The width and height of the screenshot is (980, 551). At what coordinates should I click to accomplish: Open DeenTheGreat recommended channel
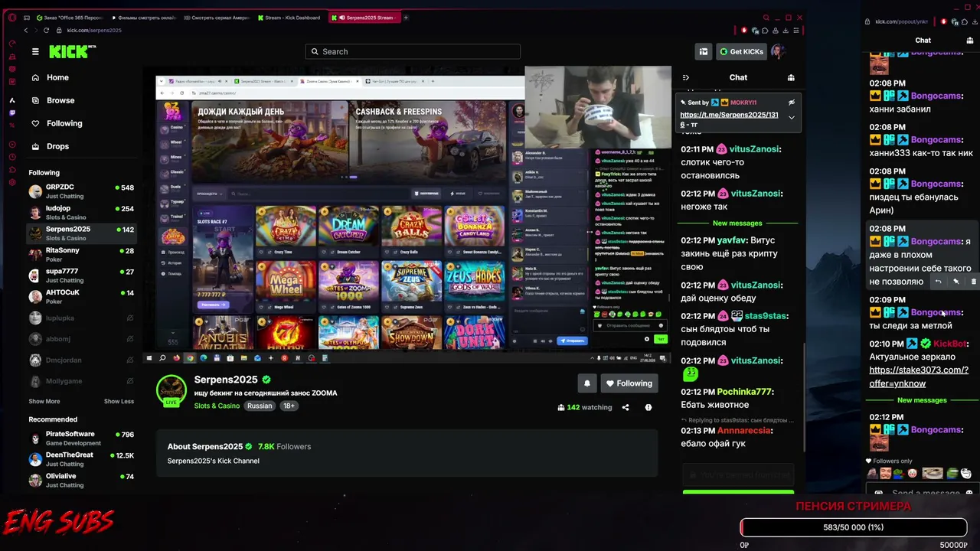pyautogui.click(x=81, y=459)
